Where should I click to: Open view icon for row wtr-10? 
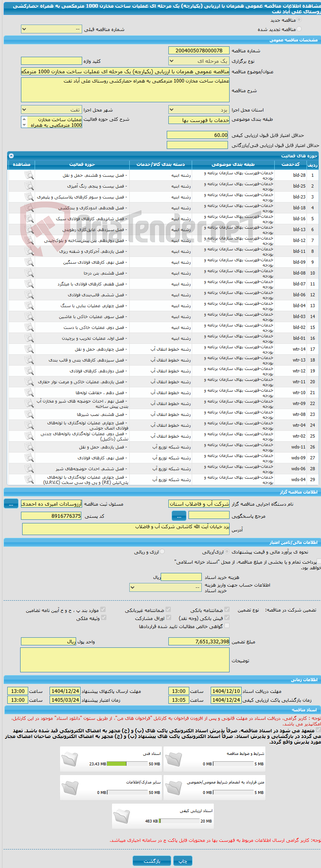29,393
